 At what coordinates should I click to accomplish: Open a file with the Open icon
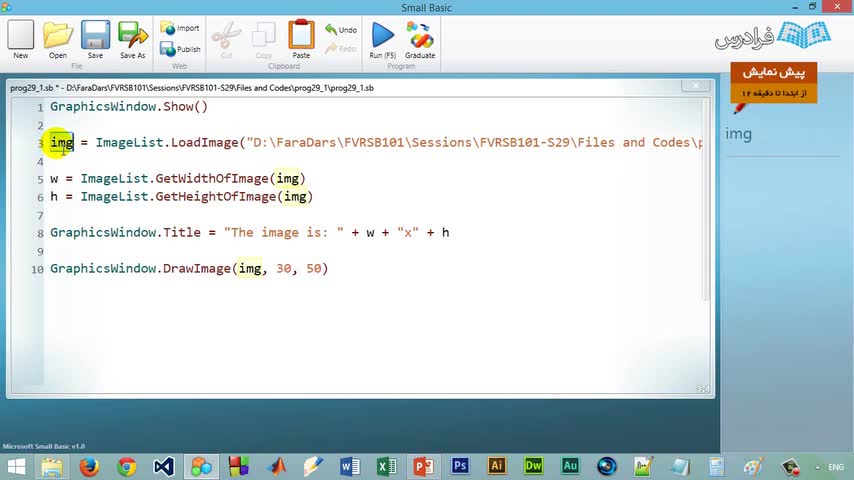point(58,39)
